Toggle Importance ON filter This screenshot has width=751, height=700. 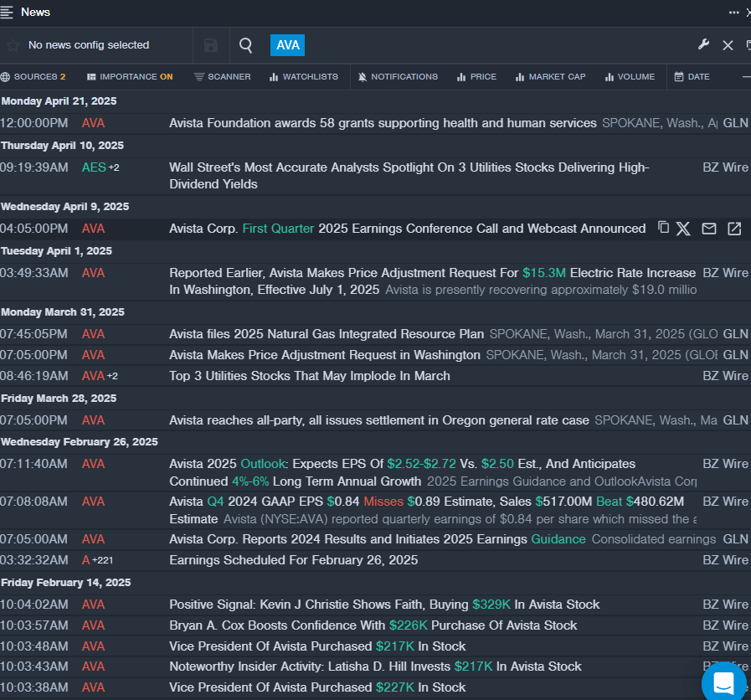[130, 77]
